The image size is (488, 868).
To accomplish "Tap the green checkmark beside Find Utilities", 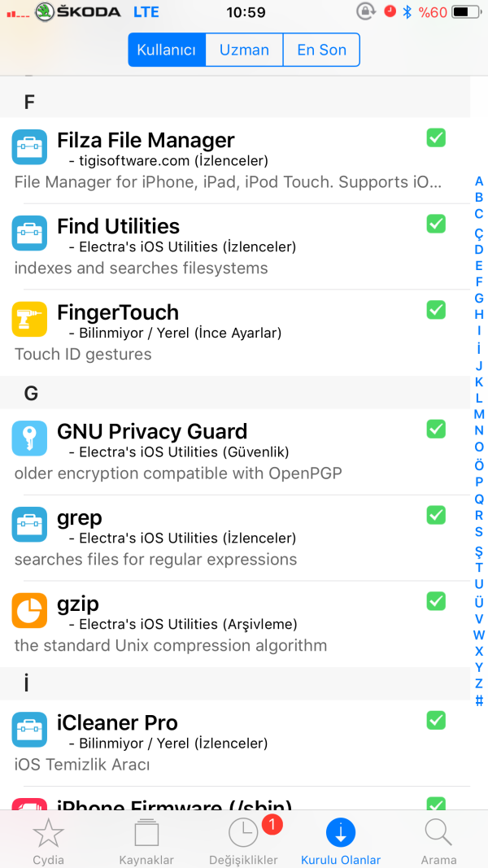I will pyautogui.click(x=436, y=224).
